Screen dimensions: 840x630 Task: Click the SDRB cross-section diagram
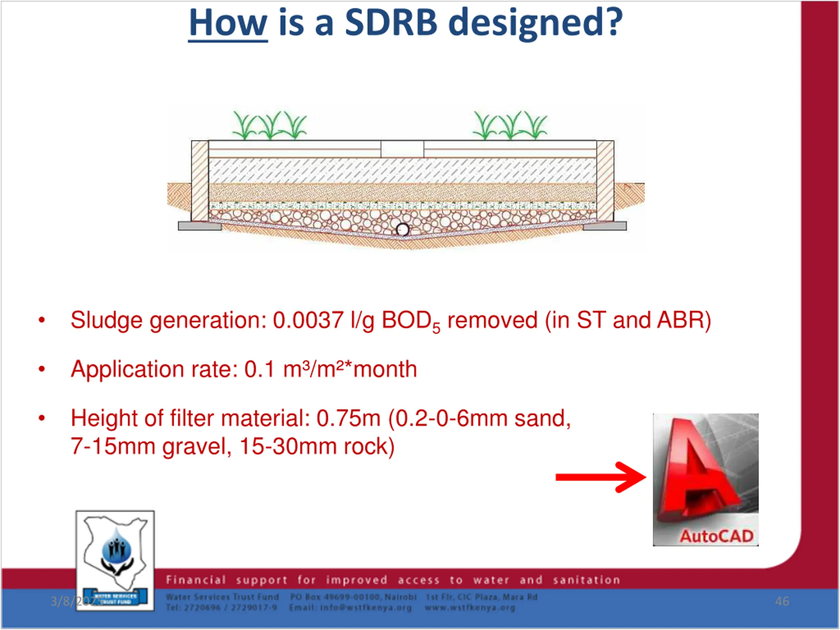(406, 180)
